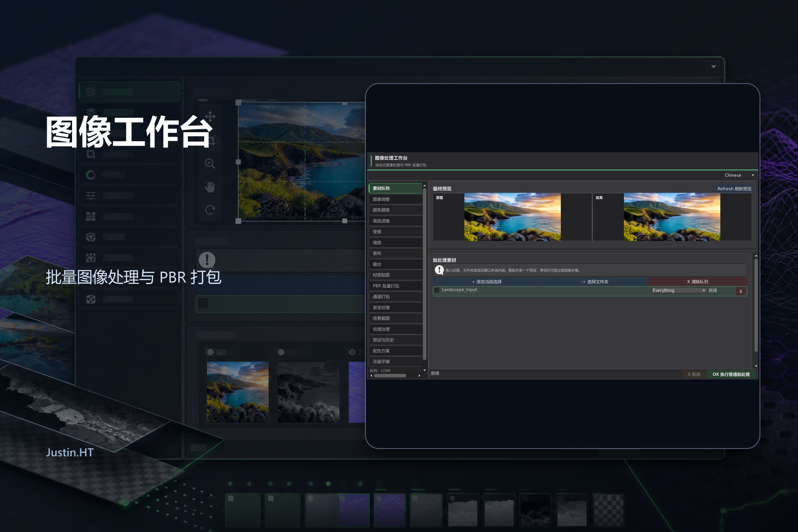The image size is (798, 532).
Task: Open the 纹理治理 section
Action: coord(395,329)
